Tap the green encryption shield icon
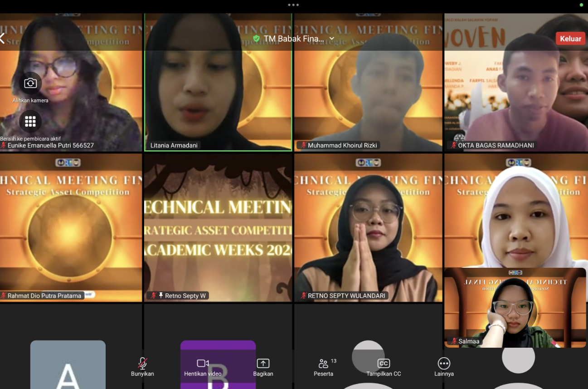 pyautogui.click(x=256, y=39)
